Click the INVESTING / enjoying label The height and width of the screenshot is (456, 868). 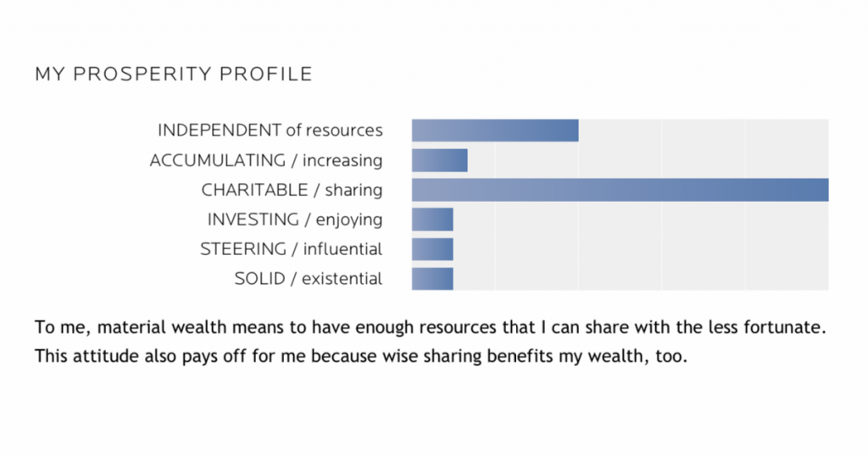[x=294, y=220]
